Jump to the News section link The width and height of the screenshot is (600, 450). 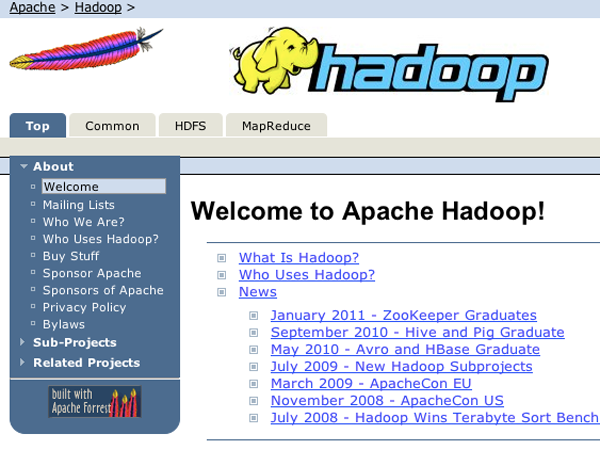pos(258,292)
